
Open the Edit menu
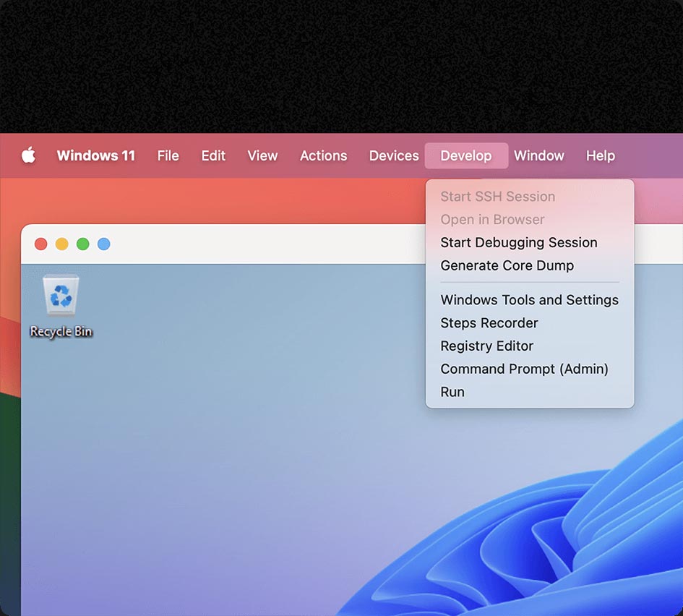click(212, 155)
